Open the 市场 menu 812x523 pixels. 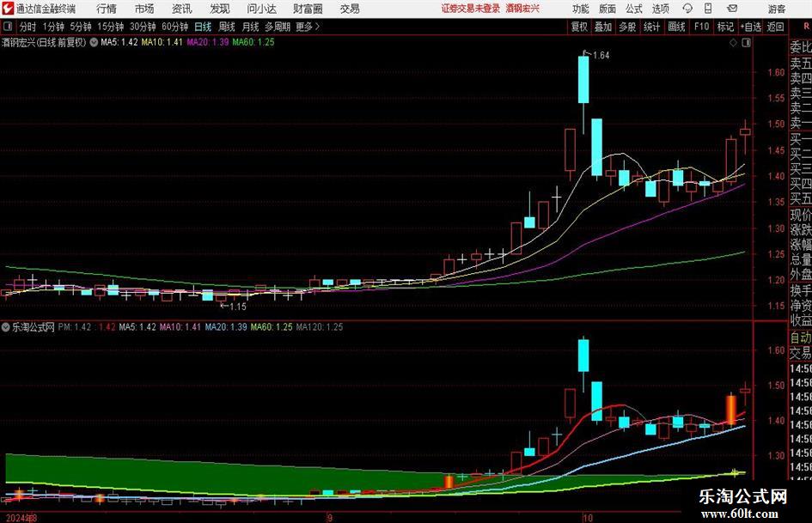coord(144,9)
